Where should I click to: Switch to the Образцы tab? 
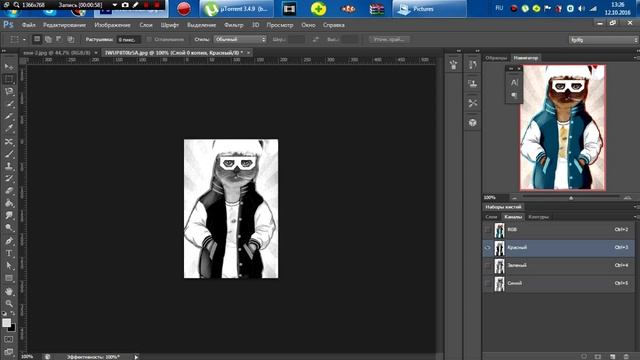496,58
